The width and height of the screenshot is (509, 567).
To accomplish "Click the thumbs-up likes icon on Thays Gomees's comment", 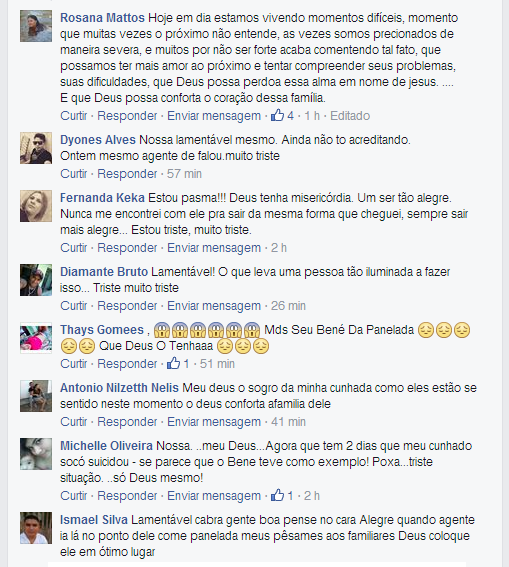I will click(174, 363).
